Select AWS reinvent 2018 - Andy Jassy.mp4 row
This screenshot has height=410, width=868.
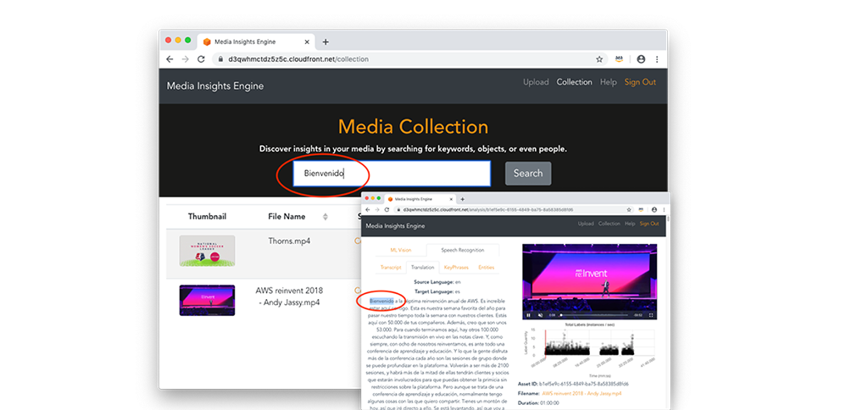coord(289,296)
